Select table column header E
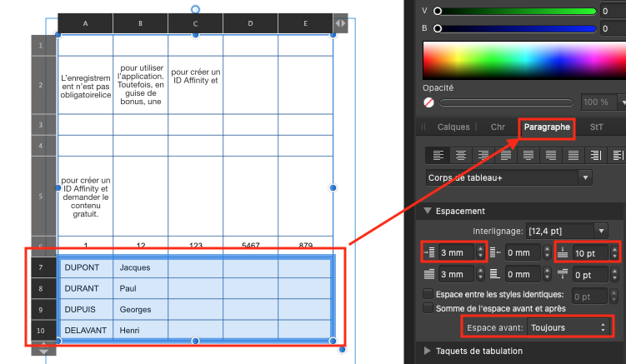626x364 pixels. coord(305,23)
